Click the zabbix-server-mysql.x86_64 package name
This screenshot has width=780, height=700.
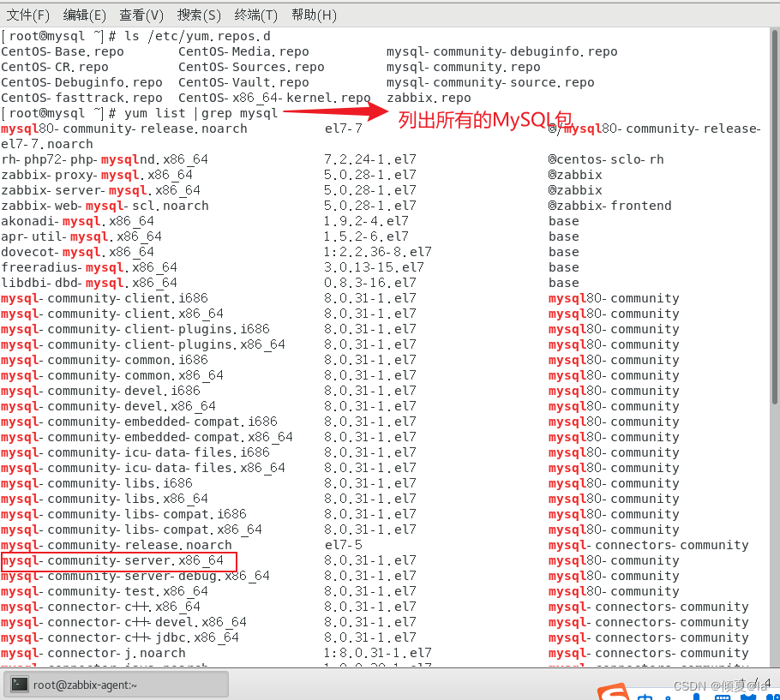101,190
